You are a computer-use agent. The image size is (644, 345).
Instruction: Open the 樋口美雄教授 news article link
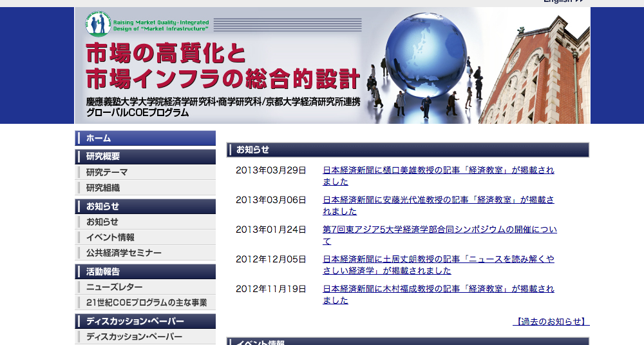pyautogui.click(x=438, y=176)
